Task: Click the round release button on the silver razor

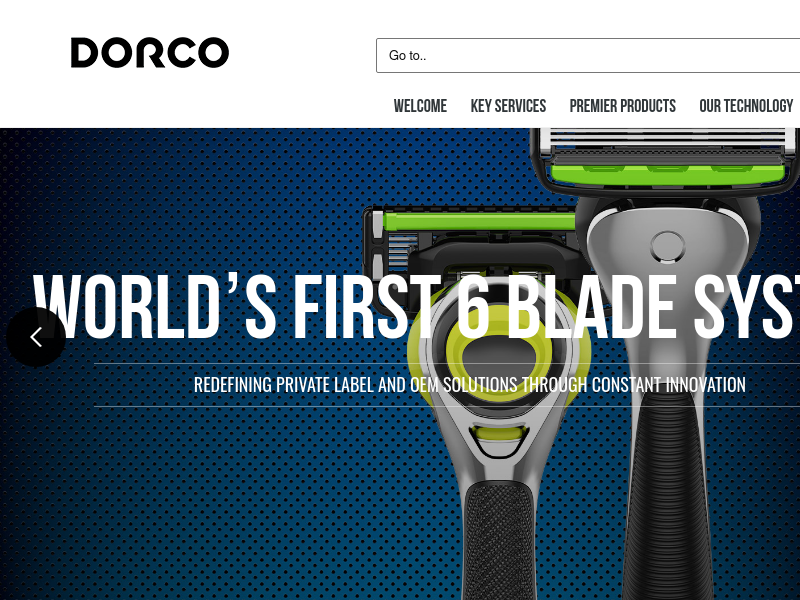Action: pyautogui.click(x=668, y=246)
